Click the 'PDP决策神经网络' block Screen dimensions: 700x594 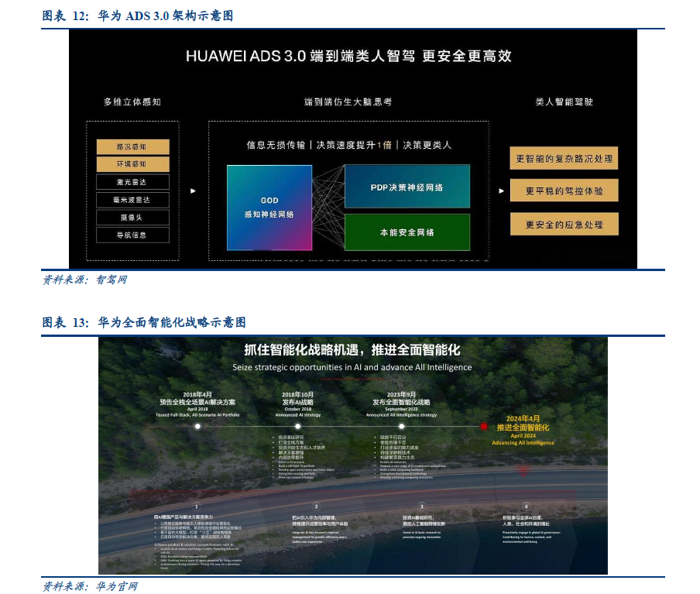(x=407, y=187)
